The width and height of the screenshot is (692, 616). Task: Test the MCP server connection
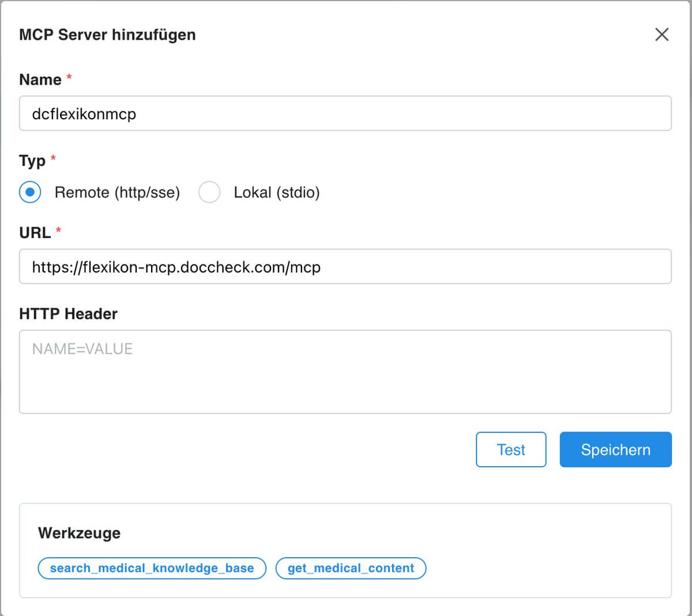point(511,449)
